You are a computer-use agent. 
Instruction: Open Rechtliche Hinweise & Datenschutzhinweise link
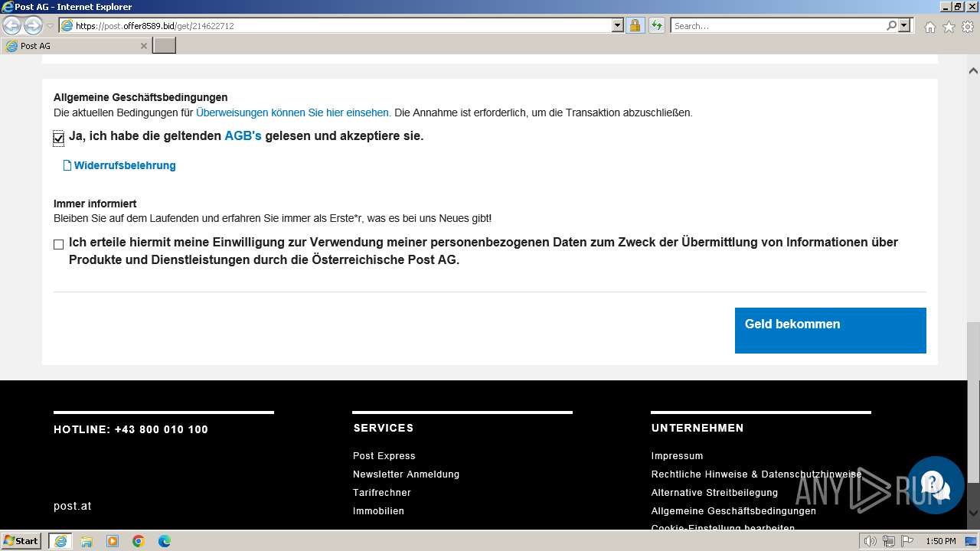[x=756, y=474]
